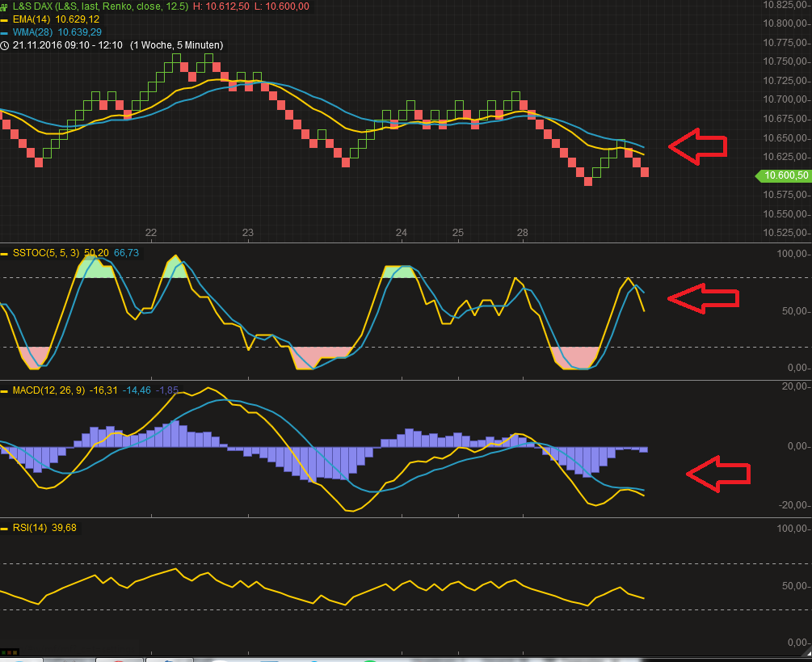812x662 pixels.
Task: Open timeframe settings via 1 Woche, 5 Minuten label
Action: coord(177,46)
